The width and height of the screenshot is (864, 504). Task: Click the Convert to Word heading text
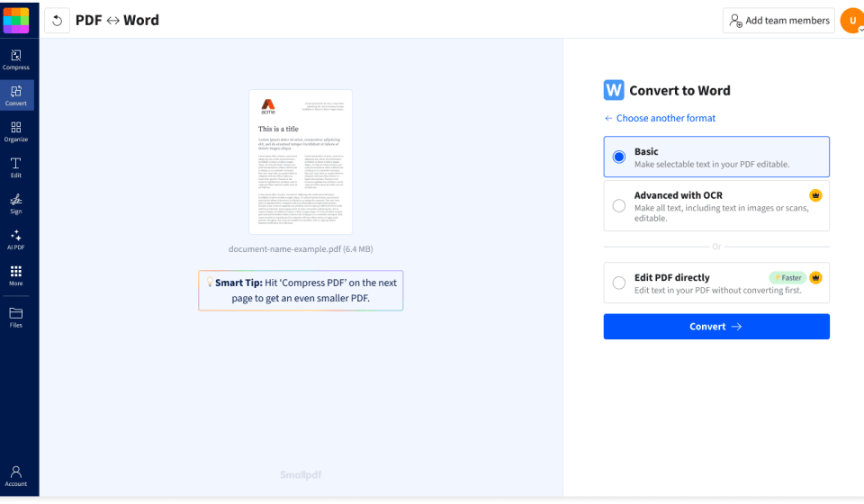[679, 90]
